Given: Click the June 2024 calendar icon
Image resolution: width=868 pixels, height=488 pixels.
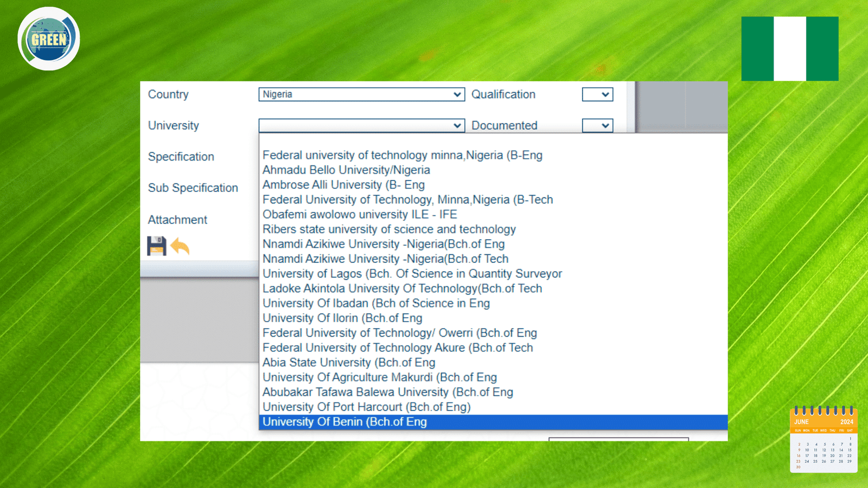Looking at the screenshot, I should click(x=824, y=439).
